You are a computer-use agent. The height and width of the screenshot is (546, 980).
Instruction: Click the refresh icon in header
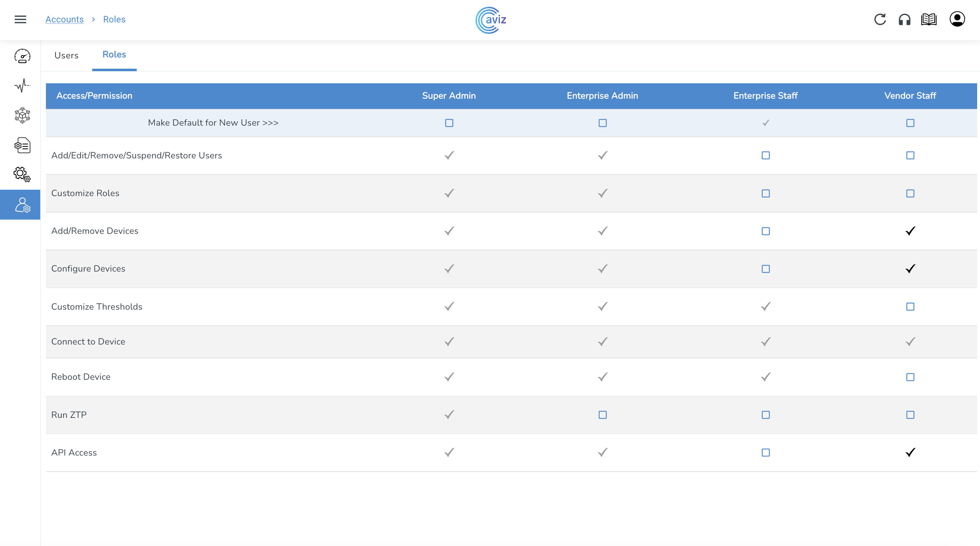pyautogui.click(x=880, y=19)
